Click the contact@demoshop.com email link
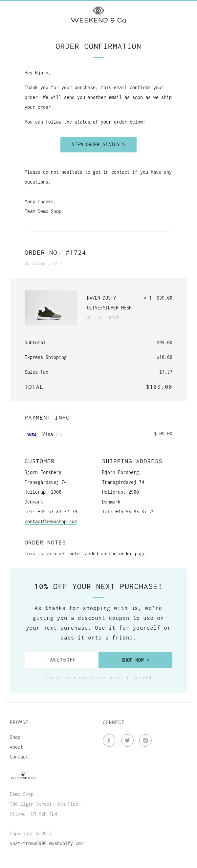The image size is (197, 868). (x=51, y=521)
